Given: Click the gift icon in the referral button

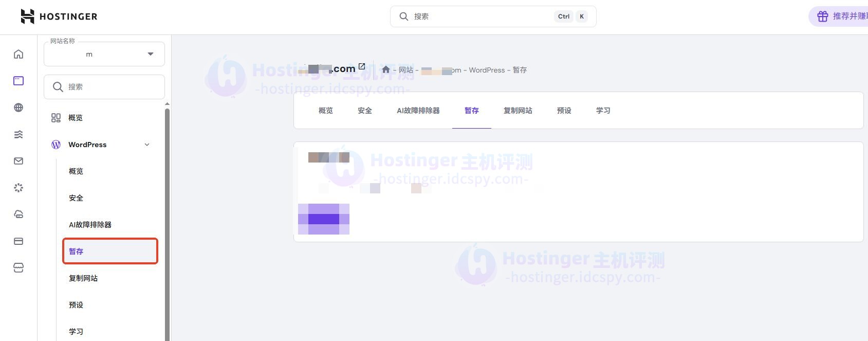Looking at the screenshot, I should 823,16.
